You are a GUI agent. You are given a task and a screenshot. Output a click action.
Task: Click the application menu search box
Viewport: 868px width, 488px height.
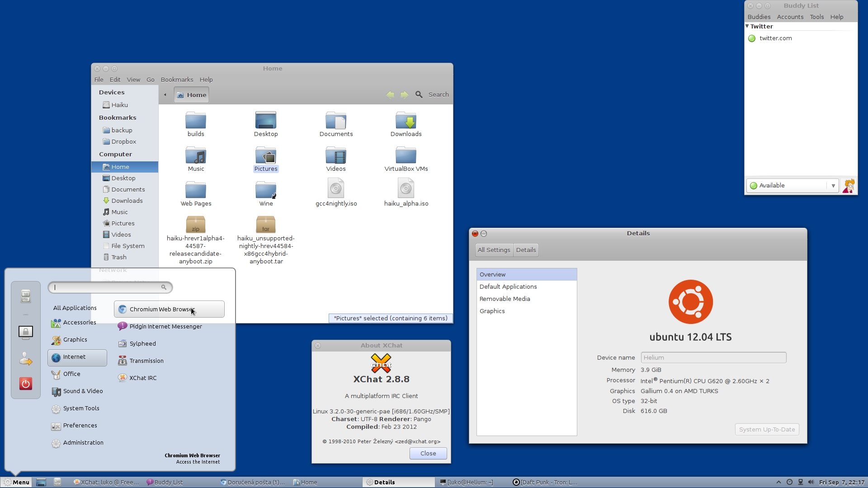110,287
